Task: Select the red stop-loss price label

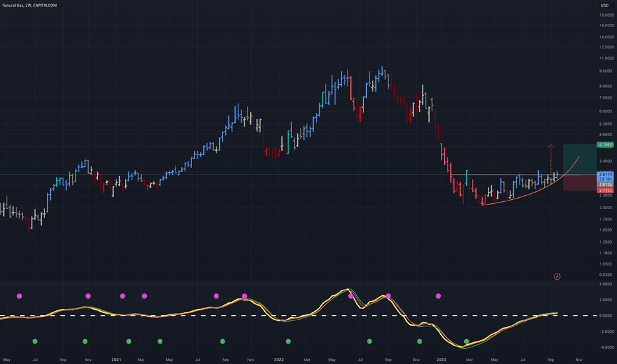Action: (605, 191)
